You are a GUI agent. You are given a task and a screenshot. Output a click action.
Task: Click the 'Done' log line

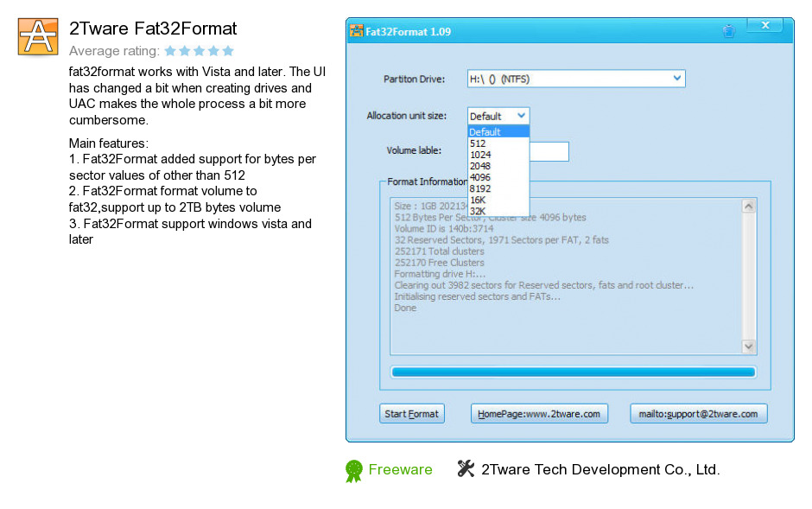point(405,308)
